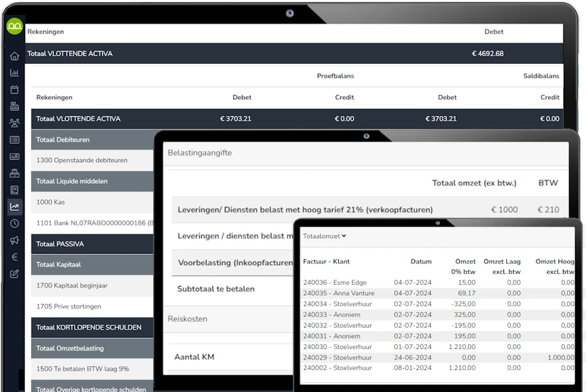Open the cash register icon
Screen dimensions: 588x392
point(15,107)
